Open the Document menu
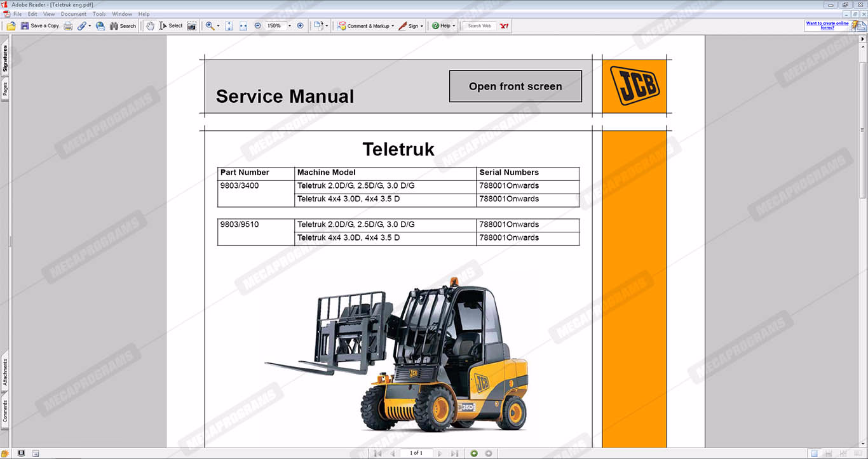This screenshot has width=868, height=459. [x=74, y=14]
